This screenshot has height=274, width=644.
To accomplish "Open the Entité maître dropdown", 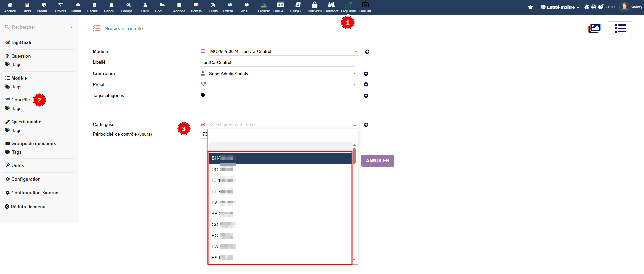I will click(x=560, y=7).
